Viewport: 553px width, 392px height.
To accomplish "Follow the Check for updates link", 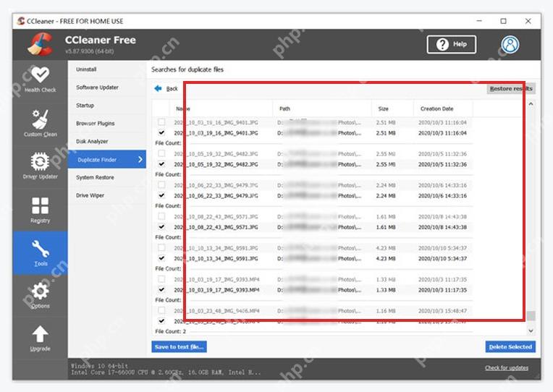I will coord(507,367).
